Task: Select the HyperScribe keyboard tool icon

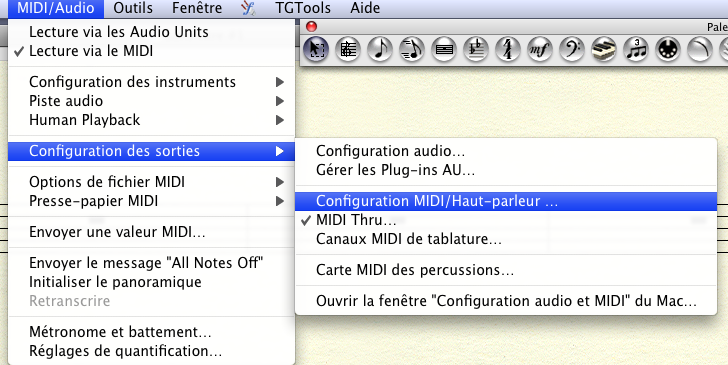Action: (604, 49)
